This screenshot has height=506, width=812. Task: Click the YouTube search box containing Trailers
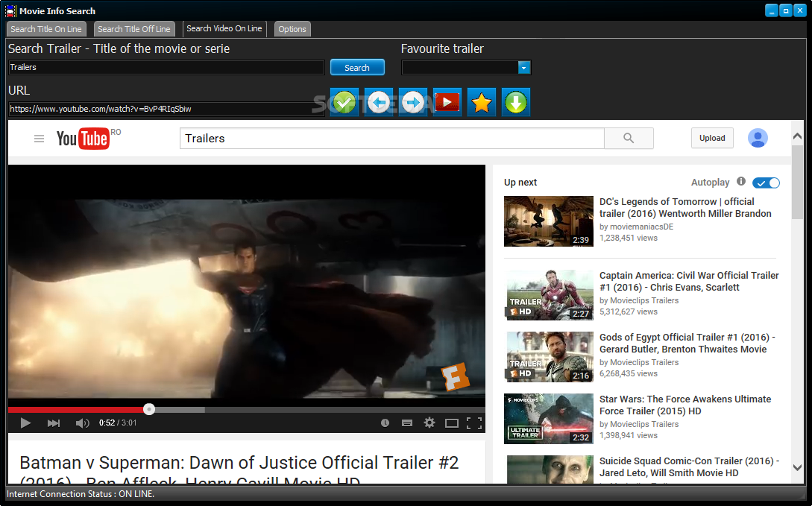click(392, 138)
